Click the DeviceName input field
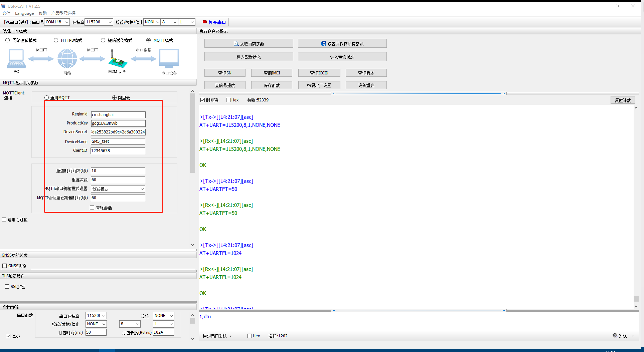The image size is (644, 352). tap(118, 141)
